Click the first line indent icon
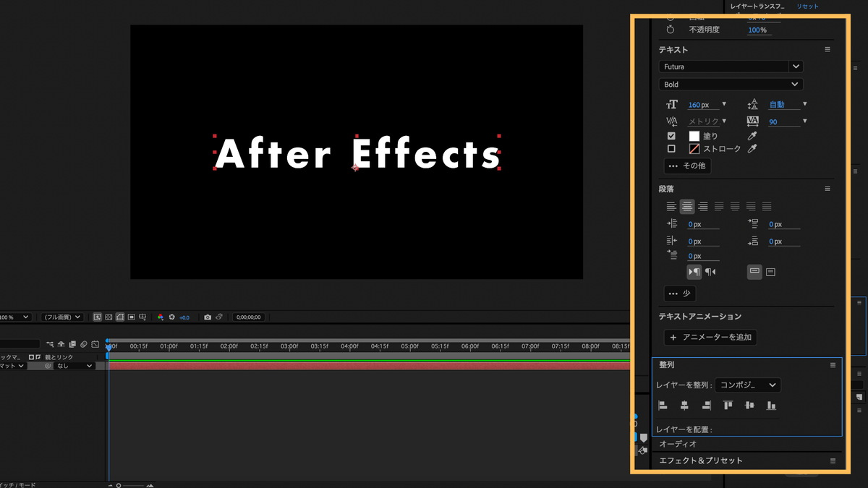Viewport: 868px width, 488px height. [671, 256]
